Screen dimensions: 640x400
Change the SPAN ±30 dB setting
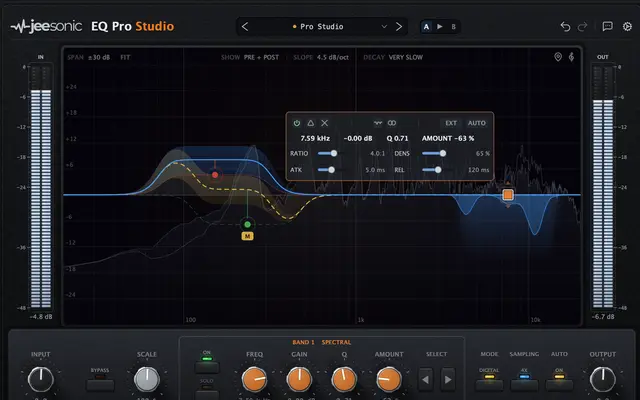click(89, 57)
